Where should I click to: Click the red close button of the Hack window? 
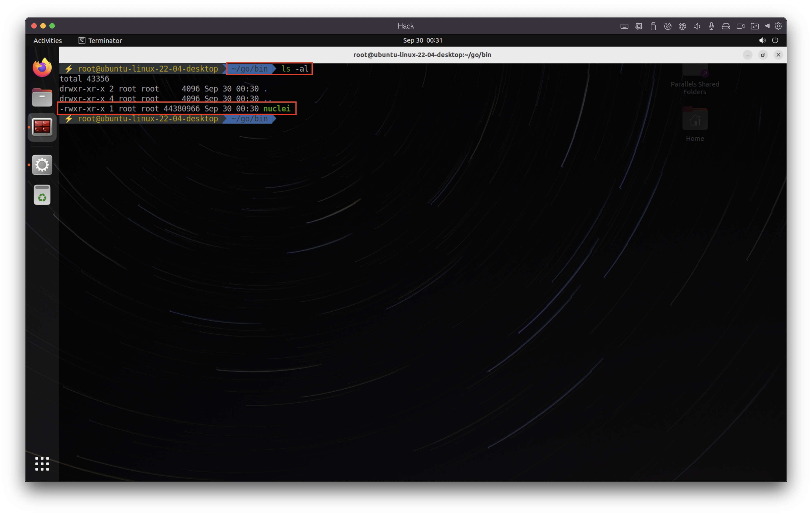click(34, 26)
